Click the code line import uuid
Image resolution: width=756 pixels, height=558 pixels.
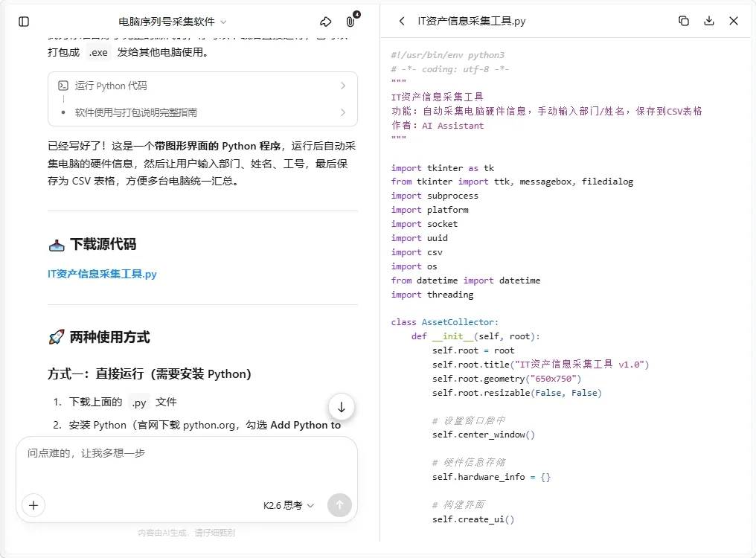pos(420,238)
